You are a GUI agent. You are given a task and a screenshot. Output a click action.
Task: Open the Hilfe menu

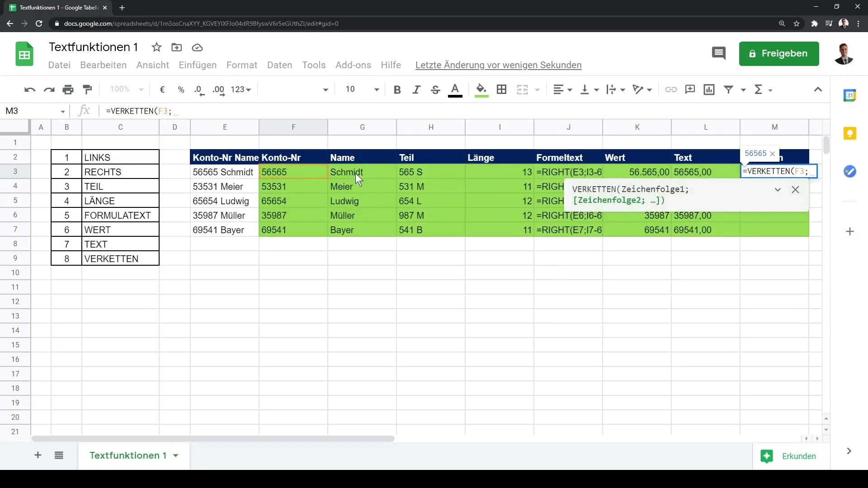391,65
